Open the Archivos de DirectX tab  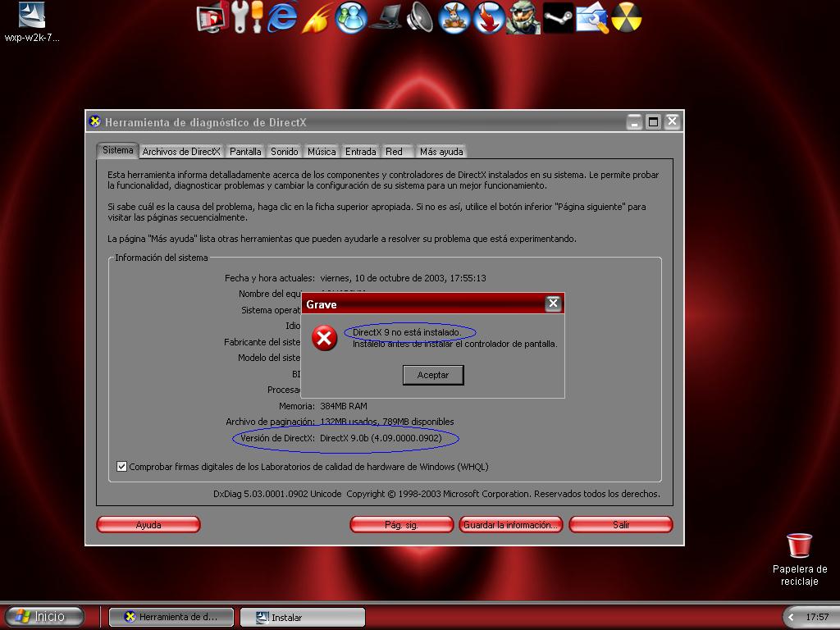181,152
